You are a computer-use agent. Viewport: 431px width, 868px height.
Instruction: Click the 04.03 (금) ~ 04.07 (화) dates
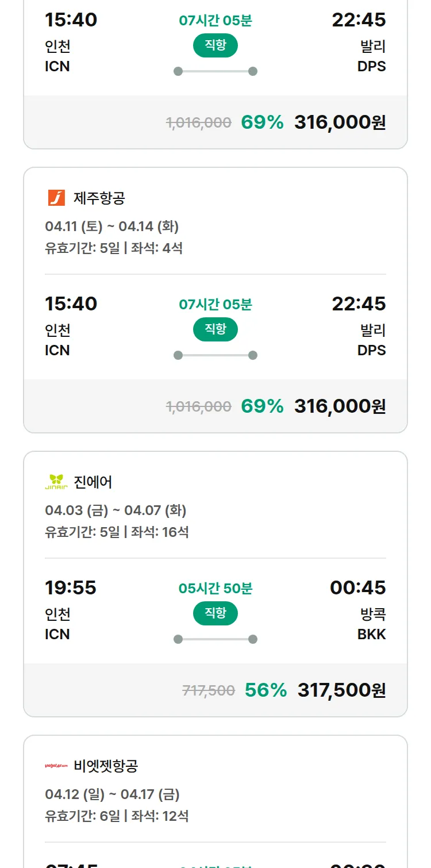(116, 510)
